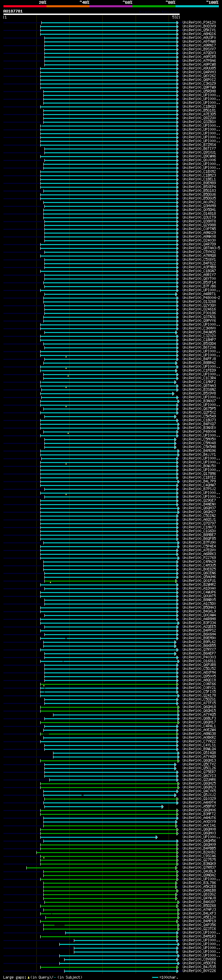
Task: Click the UniRef100_Q3ZBG0 entry
Action: click(x=199, y=122)
